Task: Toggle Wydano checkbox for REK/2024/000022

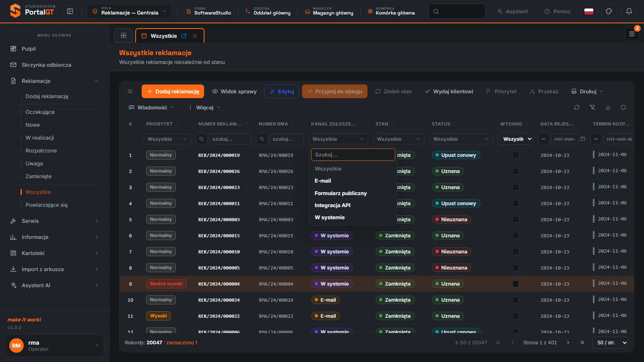Action: pyautogui.click(x=516, y=316)
